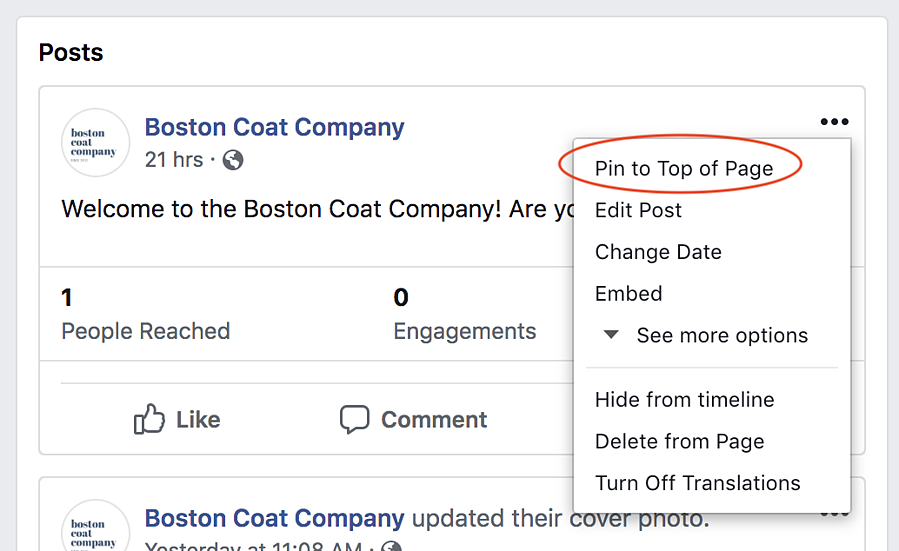Choose Edit Post from the menu

click(638, 210)
